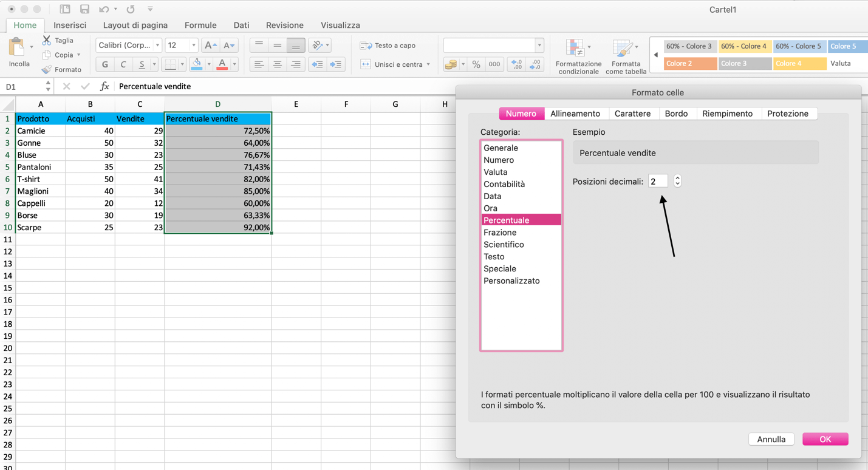Image resolution: width=868 pixels, height=470 pixels.
Task: Click the Testo a capo wrap text button
Action: 388,46
